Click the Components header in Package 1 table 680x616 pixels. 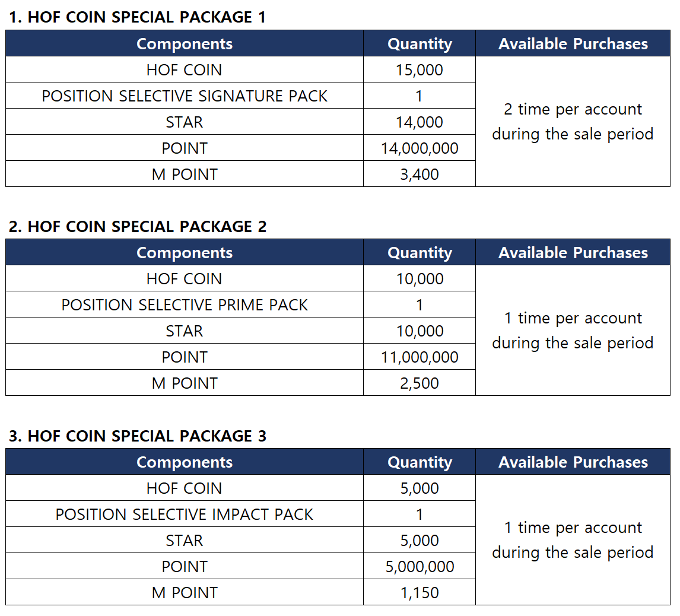point(185,44)
